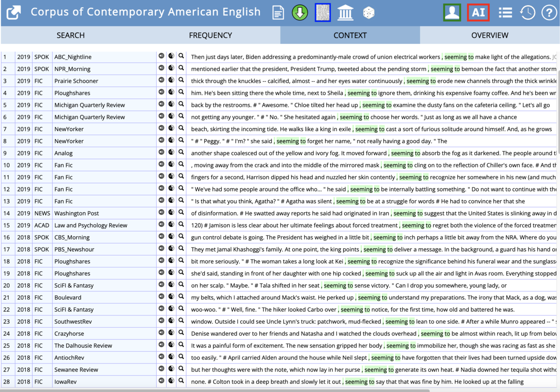Click the magnifier icon in row 7 NewYorker
The width and height of the screenshot is (560, 392).
coord(182,128)
